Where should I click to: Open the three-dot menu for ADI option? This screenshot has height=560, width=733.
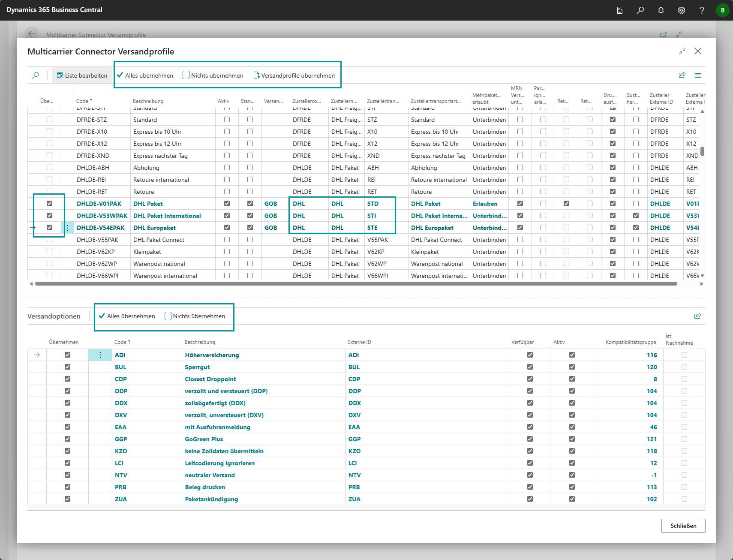(x=100, y=355)
